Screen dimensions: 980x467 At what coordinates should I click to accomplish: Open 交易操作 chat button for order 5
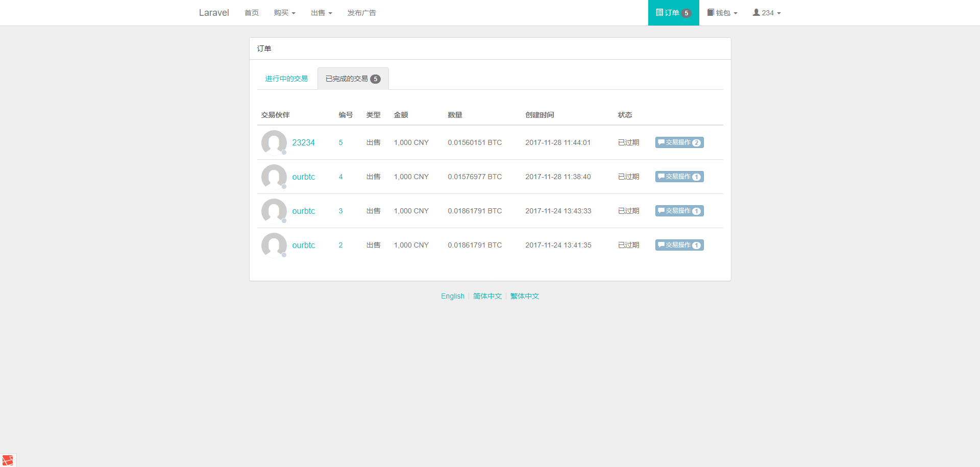pos(679,142)
